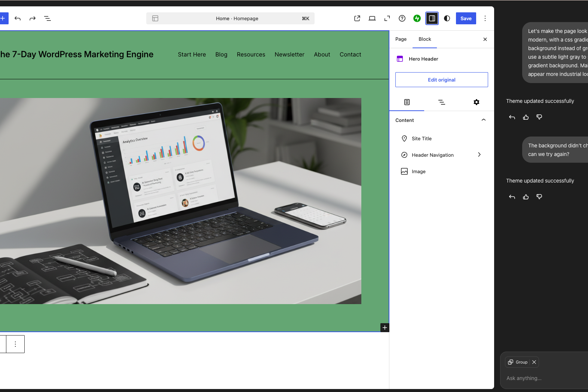Thumbs up the second Theme updated message

pyautogui.click(x=526, y=197)
